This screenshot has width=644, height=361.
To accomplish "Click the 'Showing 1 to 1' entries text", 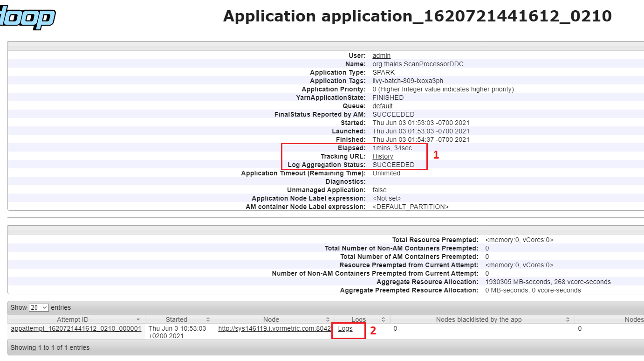I will (x=50, y=347).
